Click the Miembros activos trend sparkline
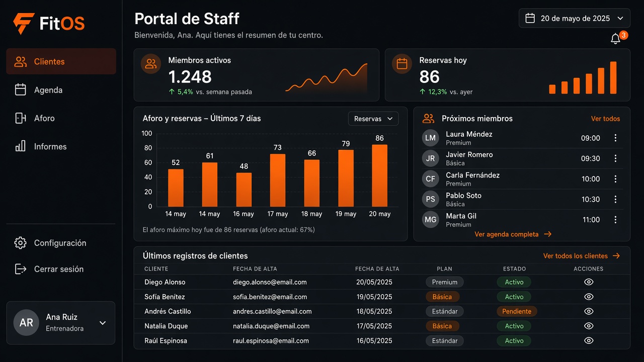Image resolution: width=644 pixels, height=362 pixels. tap(326, 78)
